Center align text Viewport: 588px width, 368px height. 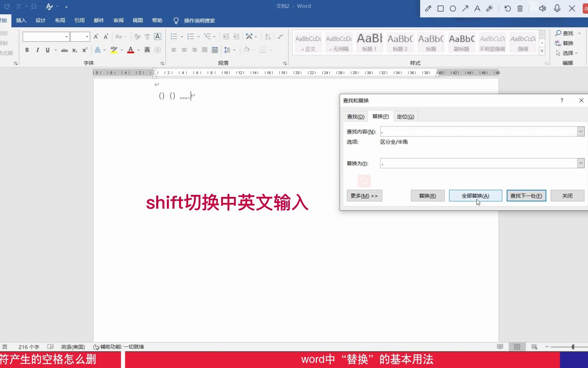(184, 50)
